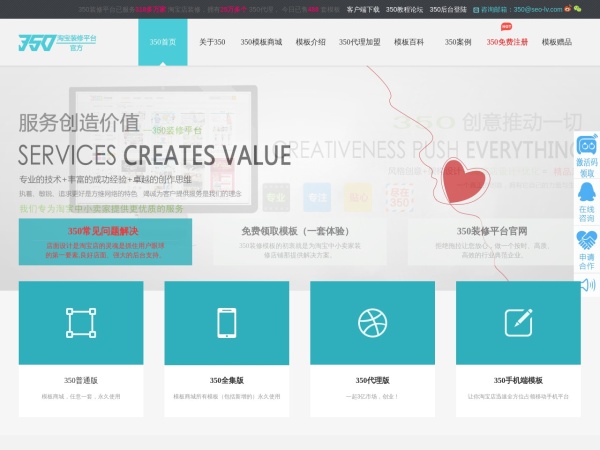
Task: Click the SERVICES CREATES VALUE heading
Action: (155, 155)
